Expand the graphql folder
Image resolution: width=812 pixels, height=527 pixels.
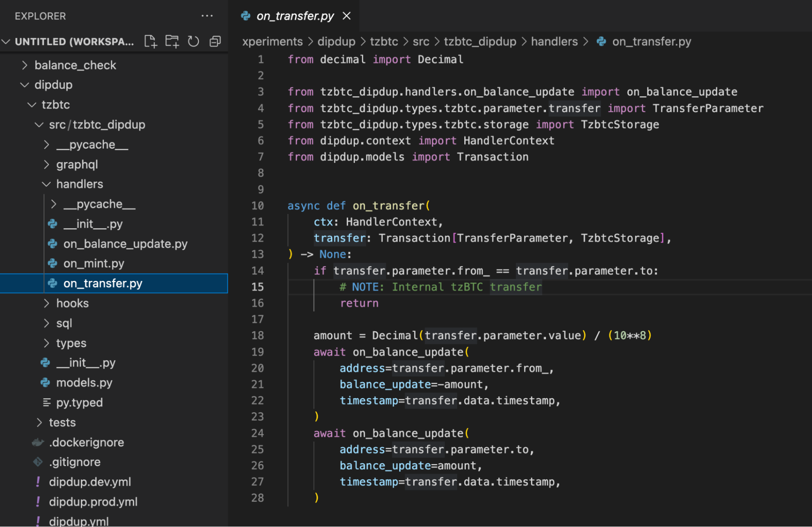point(77,164)
